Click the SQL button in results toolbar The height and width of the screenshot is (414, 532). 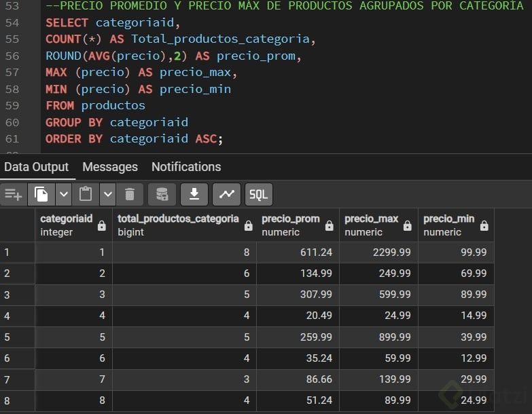[258, 195]
